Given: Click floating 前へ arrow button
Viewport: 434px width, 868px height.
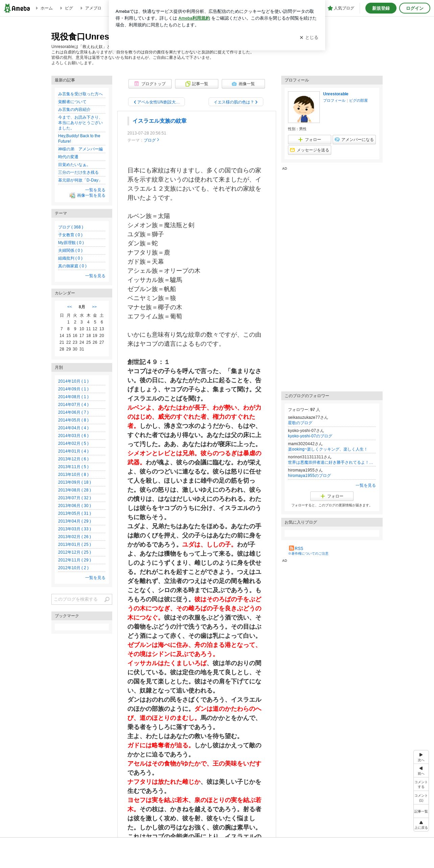Looking at the screenshot, I should tap(421, 771).
